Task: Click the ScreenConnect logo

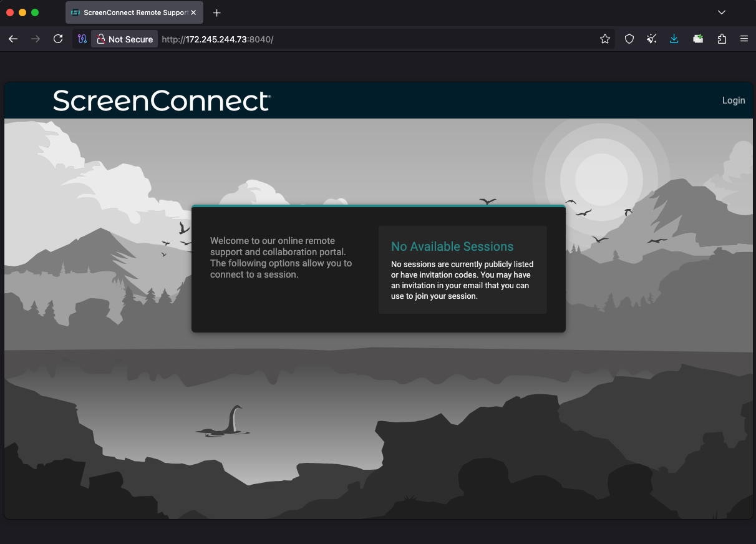Action: (162, 100)
